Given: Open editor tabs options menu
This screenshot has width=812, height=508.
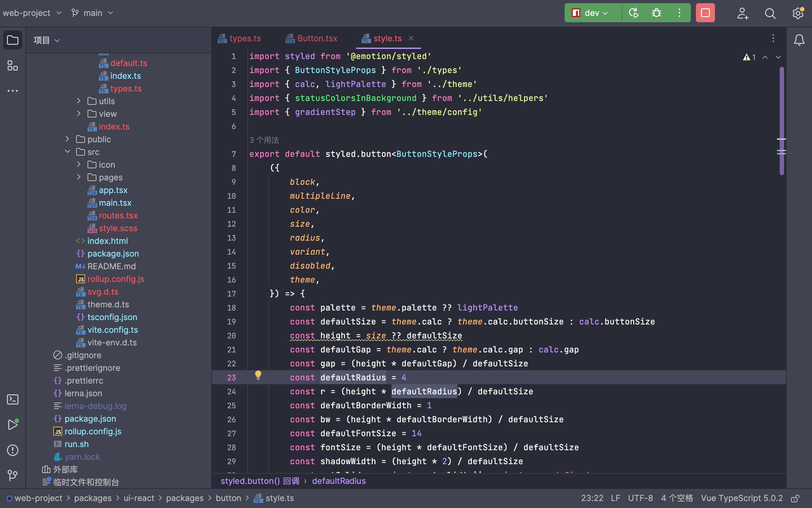Looking at the screenshot, I should coord(773,38).
